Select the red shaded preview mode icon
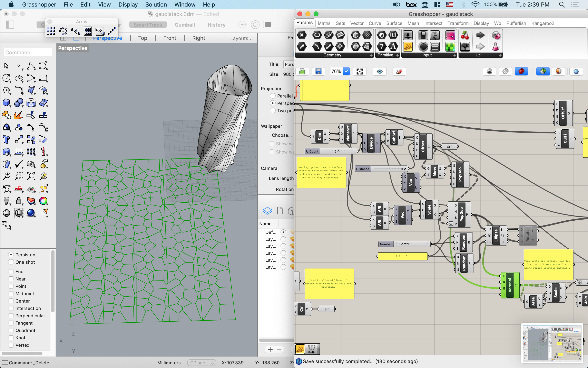588x368 pixels. tap(521, 71)
